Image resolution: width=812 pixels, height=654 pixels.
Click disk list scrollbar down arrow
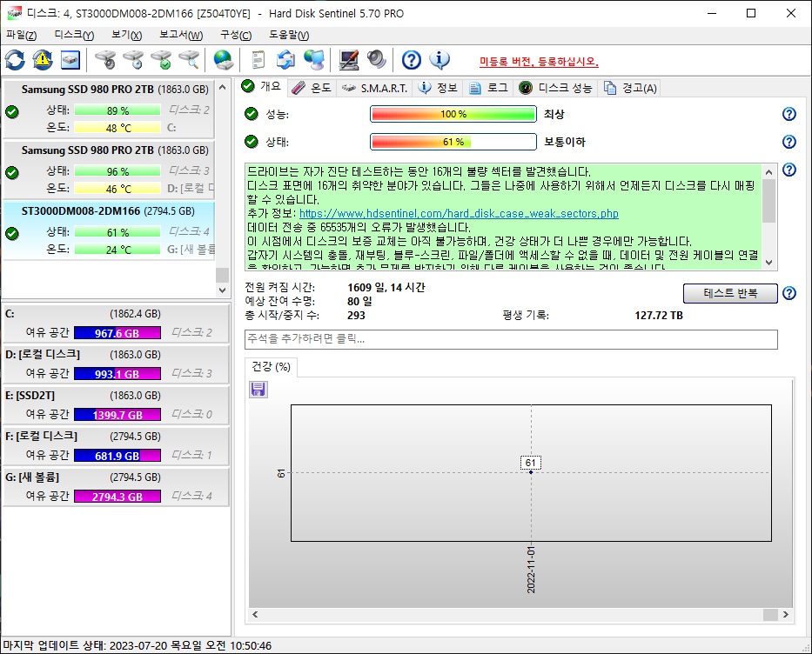(x=222, y=290)
